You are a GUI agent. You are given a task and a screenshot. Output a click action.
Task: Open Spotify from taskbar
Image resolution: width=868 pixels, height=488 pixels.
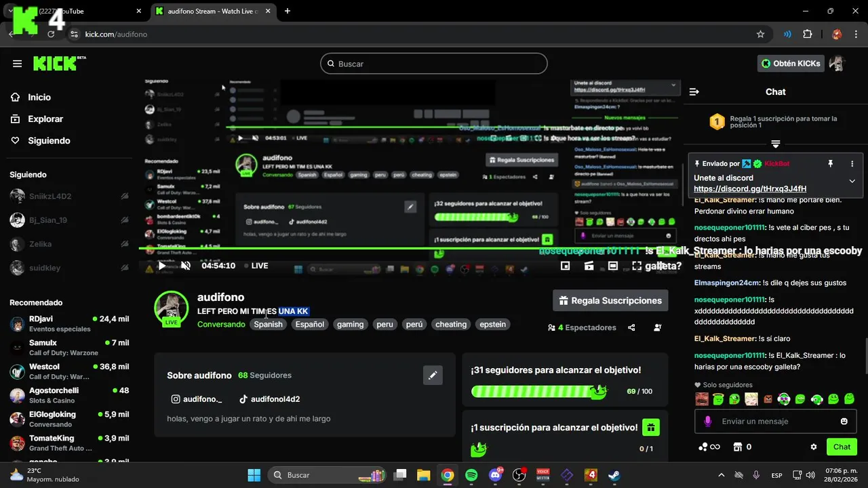pyautogui.click(x=471, y=475)
